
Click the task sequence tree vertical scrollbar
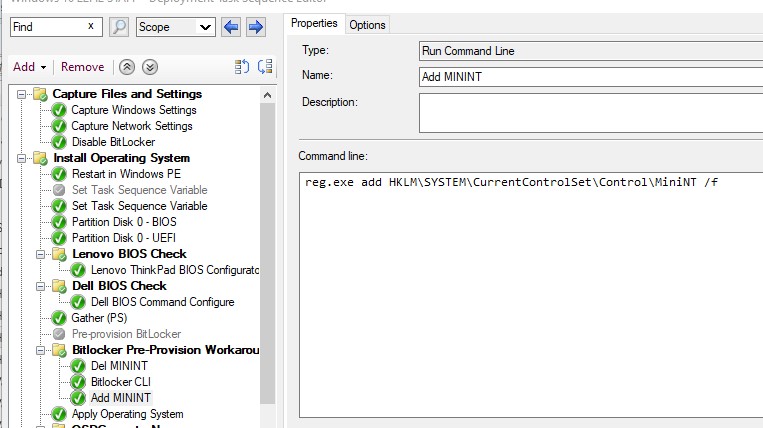click(267, 250)
